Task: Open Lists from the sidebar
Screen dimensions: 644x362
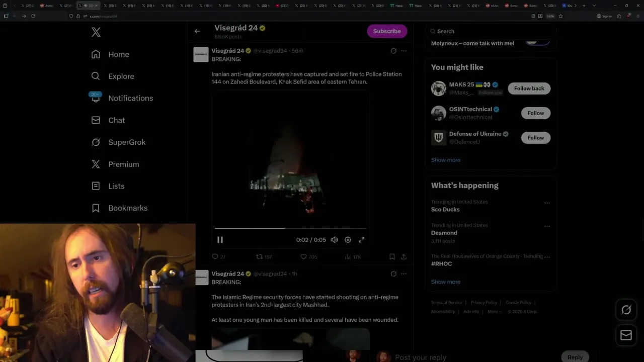Action: [108, 186]
